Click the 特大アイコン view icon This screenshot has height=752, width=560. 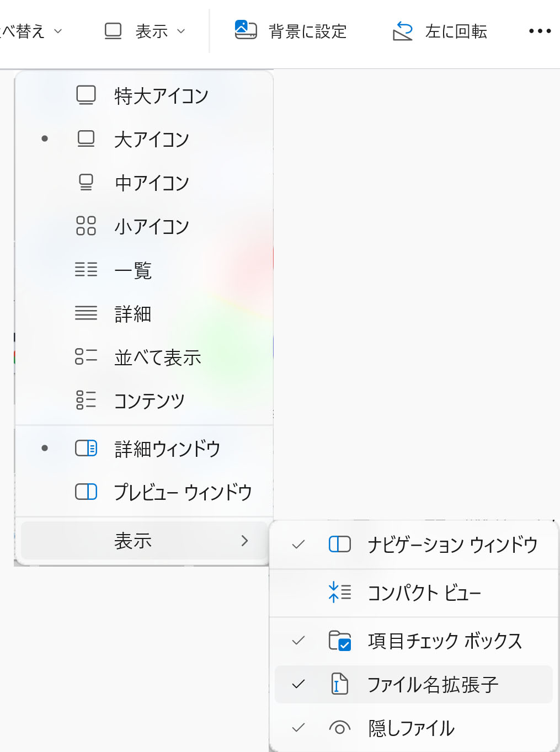tap(86, 95)
